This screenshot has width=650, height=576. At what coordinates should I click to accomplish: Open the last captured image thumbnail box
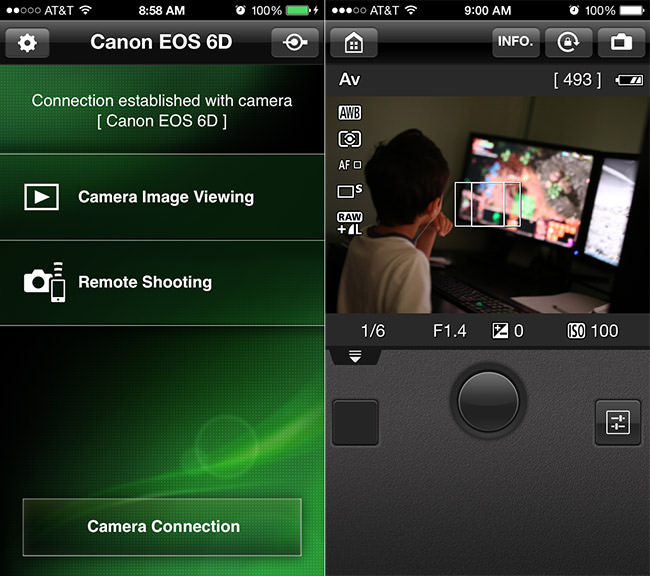point(355,423)
